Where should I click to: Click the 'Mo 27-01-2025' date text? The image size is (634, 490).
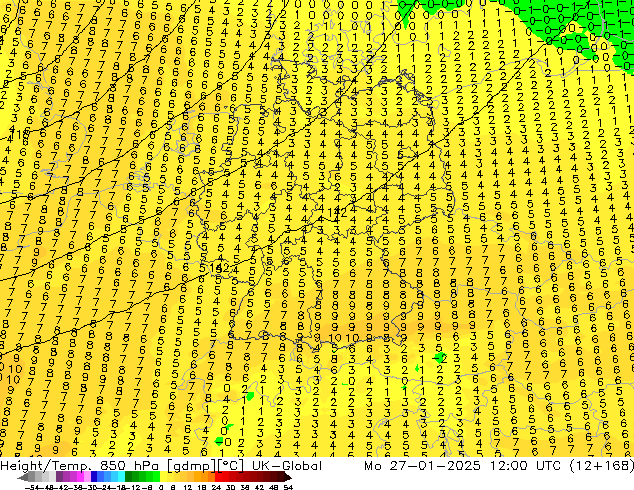[422, 466]
